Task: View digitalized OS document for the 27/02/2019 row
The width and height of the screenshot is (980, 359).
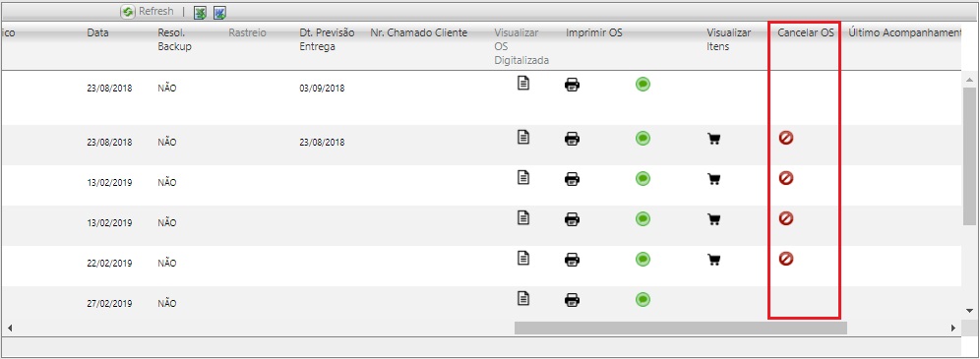Action: point(523,298)
